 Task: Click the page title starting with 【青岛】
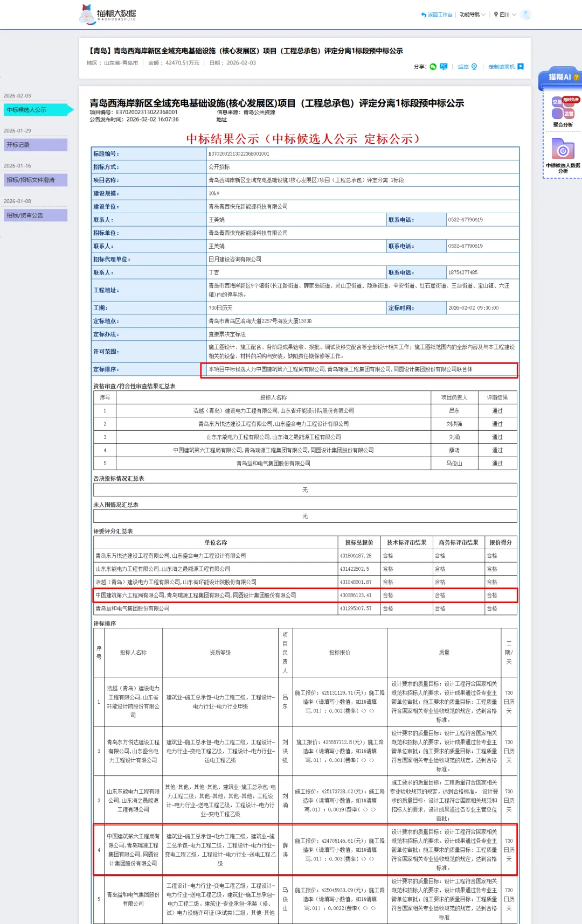click(245, 51)
